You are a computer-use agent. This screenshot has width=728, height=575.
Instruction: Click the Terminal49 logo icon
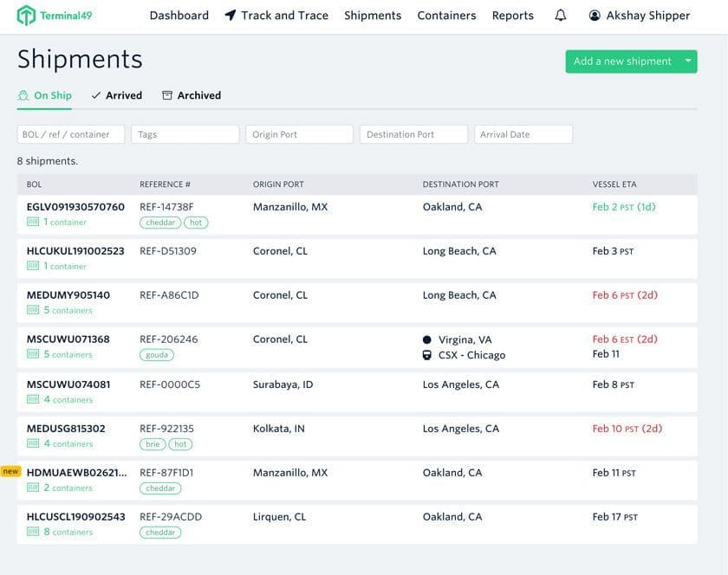pos(27,16)
